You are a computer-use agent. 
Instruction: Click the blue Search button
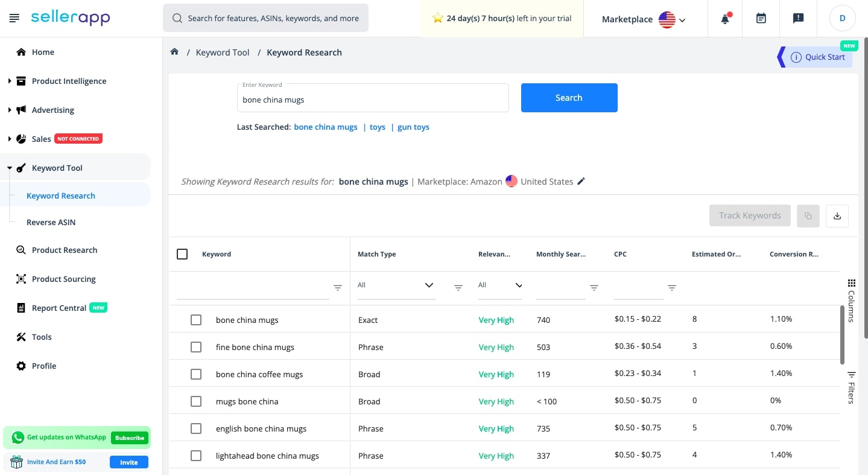pos(569,98)
